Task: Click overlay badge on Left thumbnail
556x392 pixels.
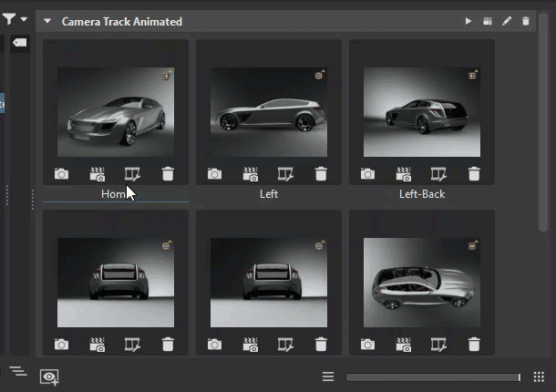Action: [320, 75]
